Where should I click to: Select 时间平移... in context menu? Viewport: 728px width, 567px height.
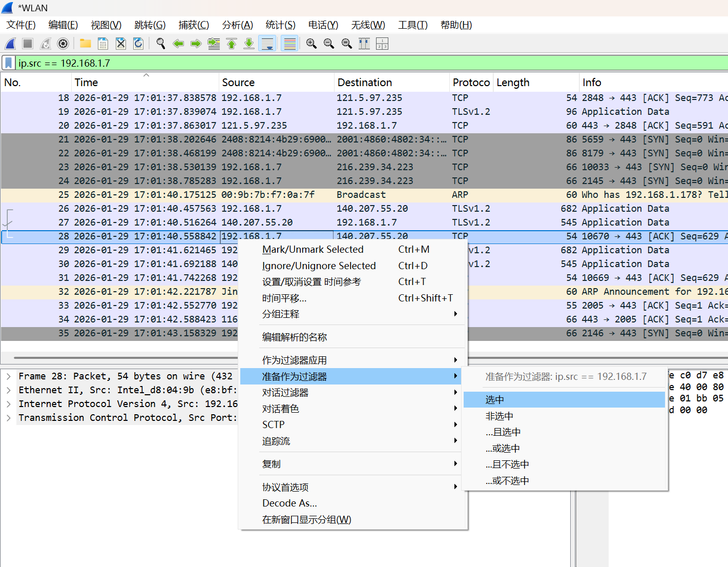(x=353, y=298)
